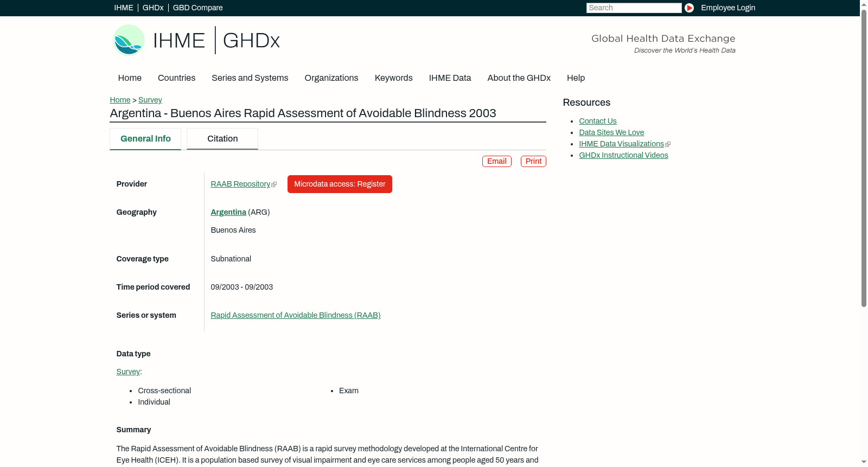The width and height of the screenshot is (868, 467).
Task: Click the scrollbar up arrow
Action: pos(864,4)
